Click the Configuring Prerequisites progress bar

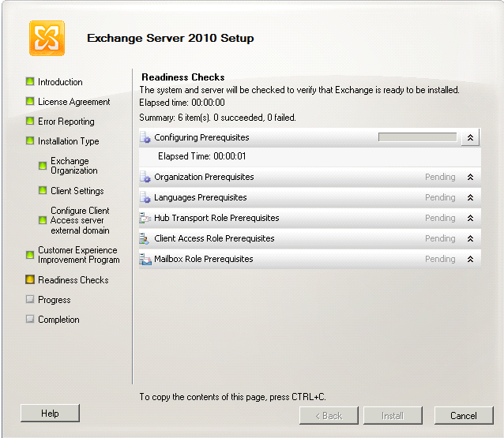[418, 137]
